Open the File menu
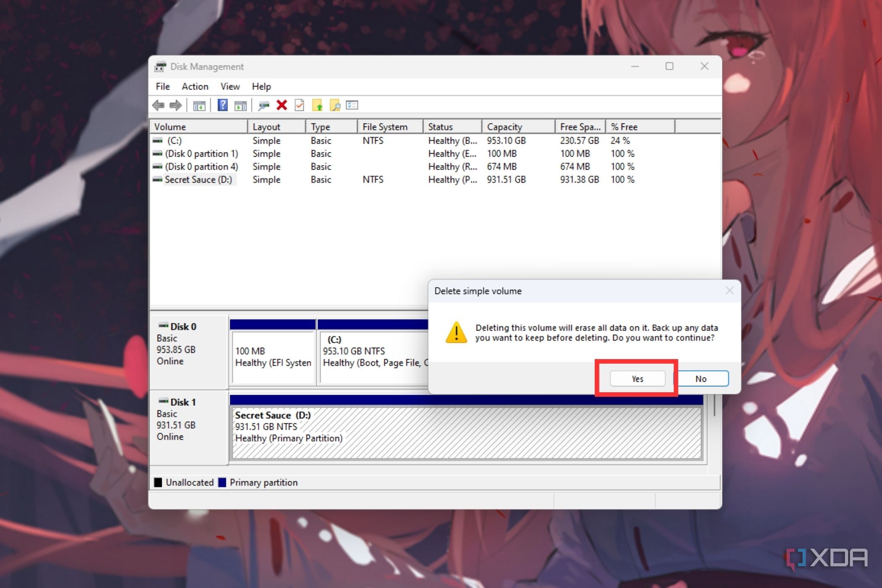The width and height of the screenshot is (882, 588). pos(162,87)
